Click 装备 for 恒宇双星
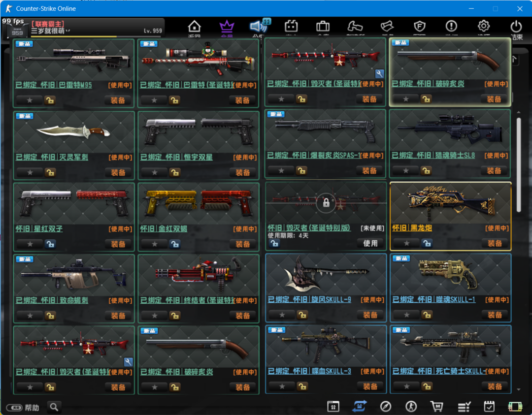Image resolution: width=532 pixels, height=415 pixels. coord(242,173)
